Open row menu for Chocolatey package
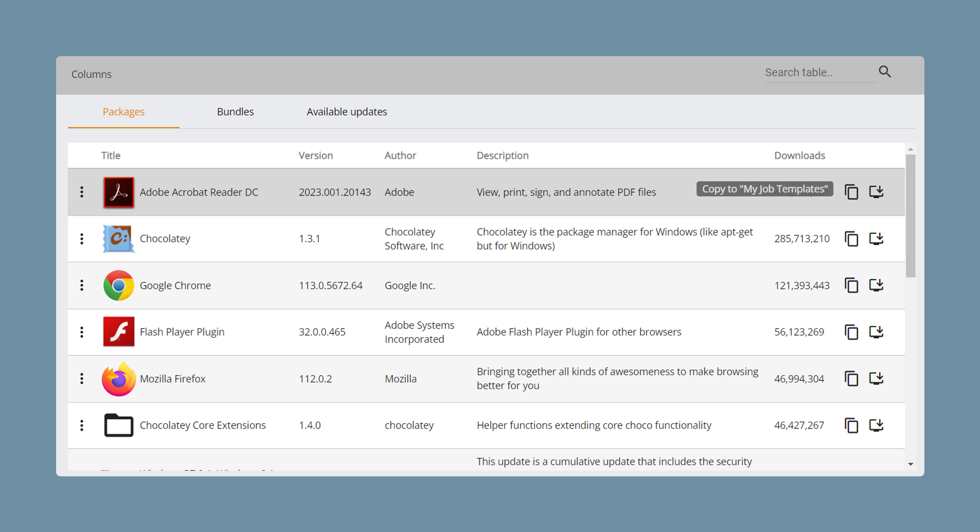 (x=82, y=239)
